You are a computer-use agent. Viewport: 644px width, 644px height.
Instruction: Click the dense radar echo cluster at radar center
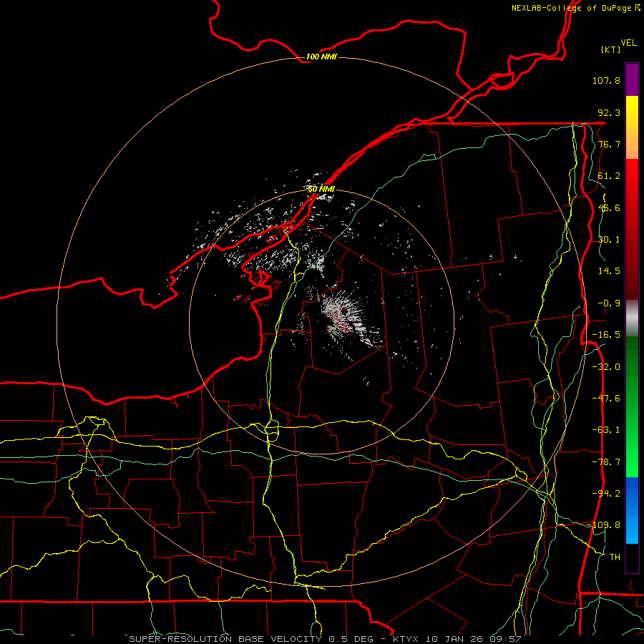click(x=343, y=316)
